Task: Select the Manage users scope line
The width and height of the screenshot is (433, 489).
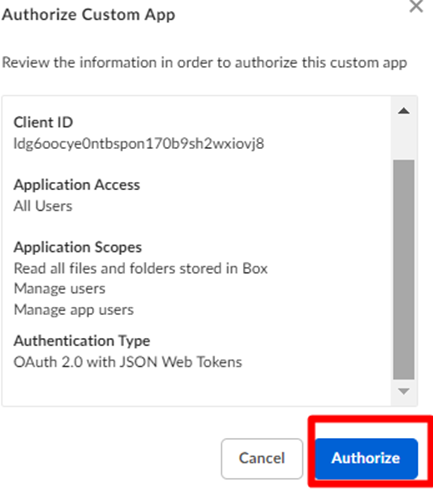Action: pos(59,289)
